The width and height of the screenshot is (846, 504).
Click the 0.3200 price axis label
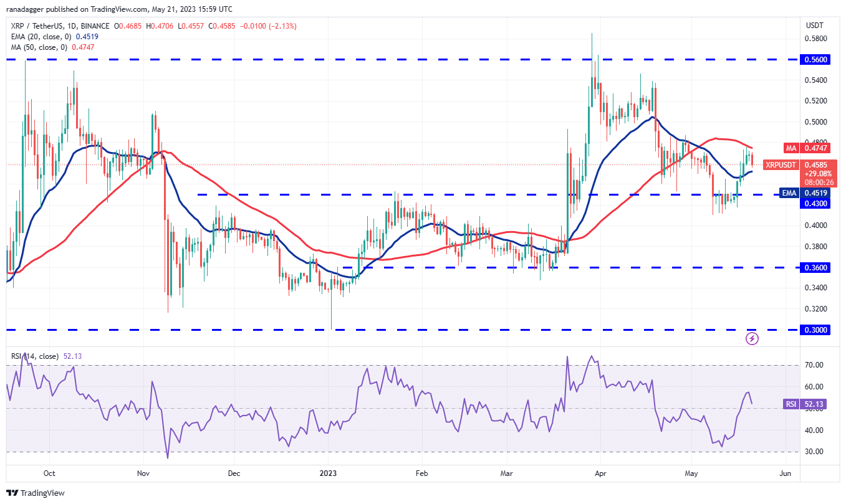[x=817, y=309]
